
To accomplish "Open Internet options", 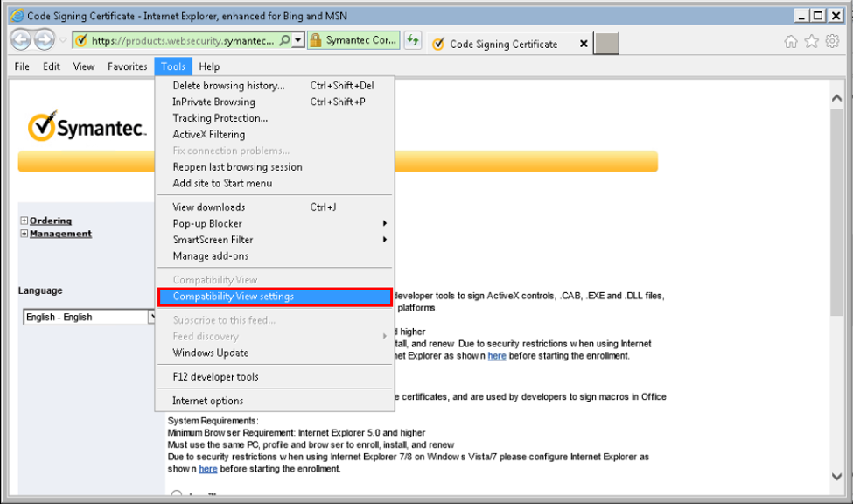I will tap(274, 401).
